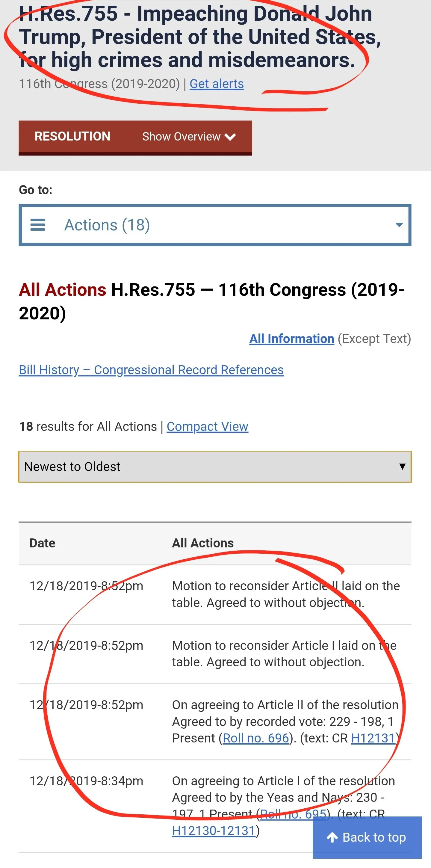This screenshot has height=868, width=431.
Task: Open the Roll no. 696 link
Action: (x=256, y=738)
